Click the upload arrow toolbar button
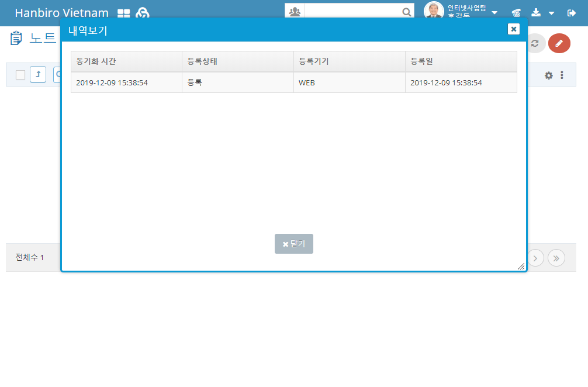Image resolution: width=588 pixels, height=387 pixels. [x=38, y=74]
